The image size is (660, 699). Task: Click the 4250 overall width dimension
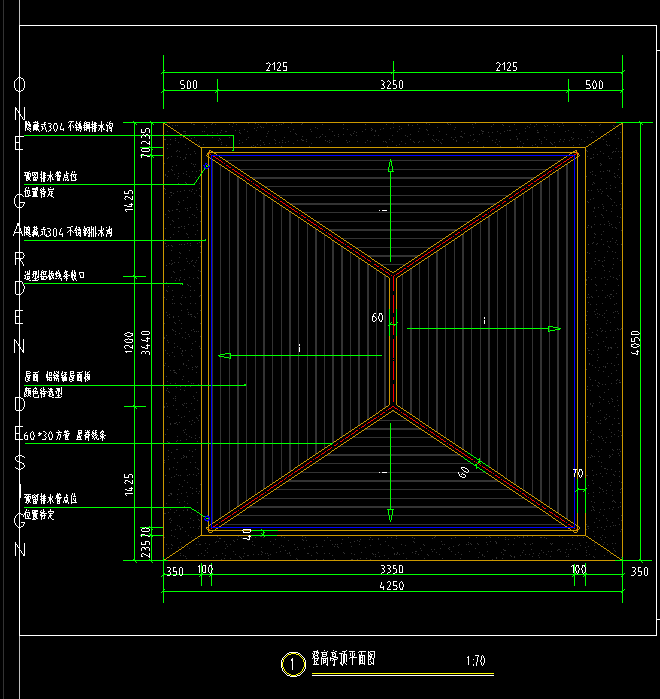pos(392,586)
